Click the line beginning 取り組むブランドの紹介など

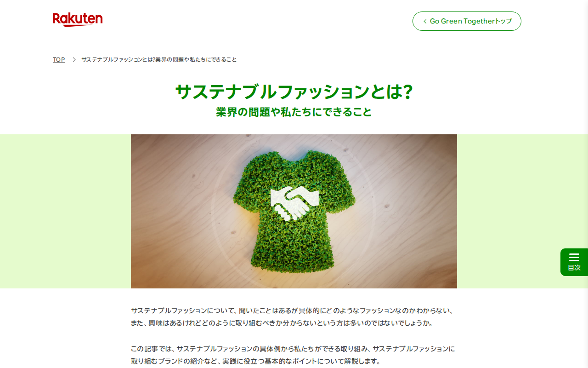pyautogui.click(x=256, y=361)
